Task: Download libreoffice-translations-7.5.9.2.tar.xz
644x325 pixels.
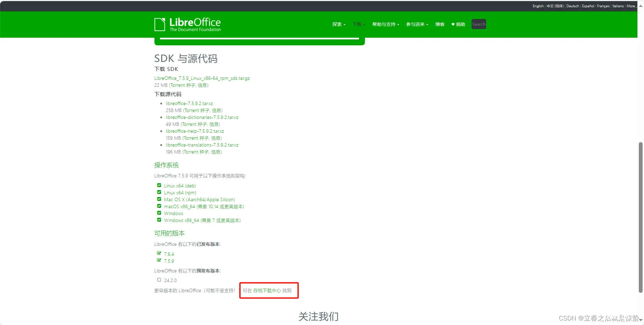Action: point(202,145)
